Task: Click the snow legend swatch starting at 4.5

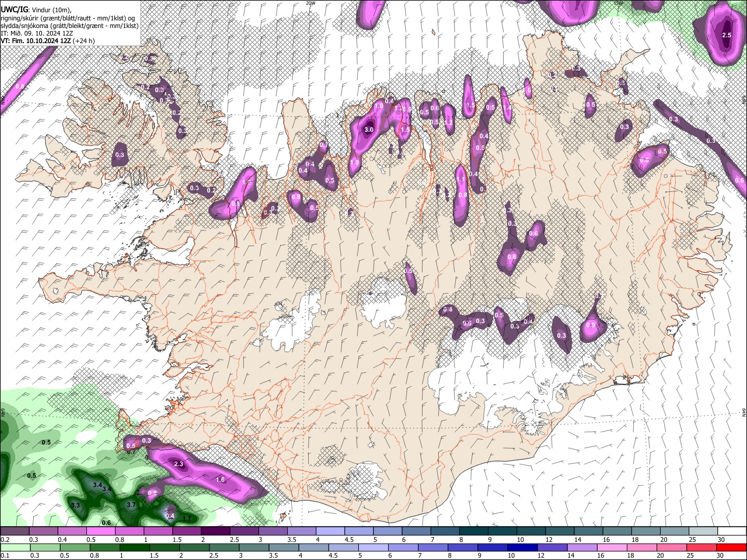Action: tap(359, 531)
